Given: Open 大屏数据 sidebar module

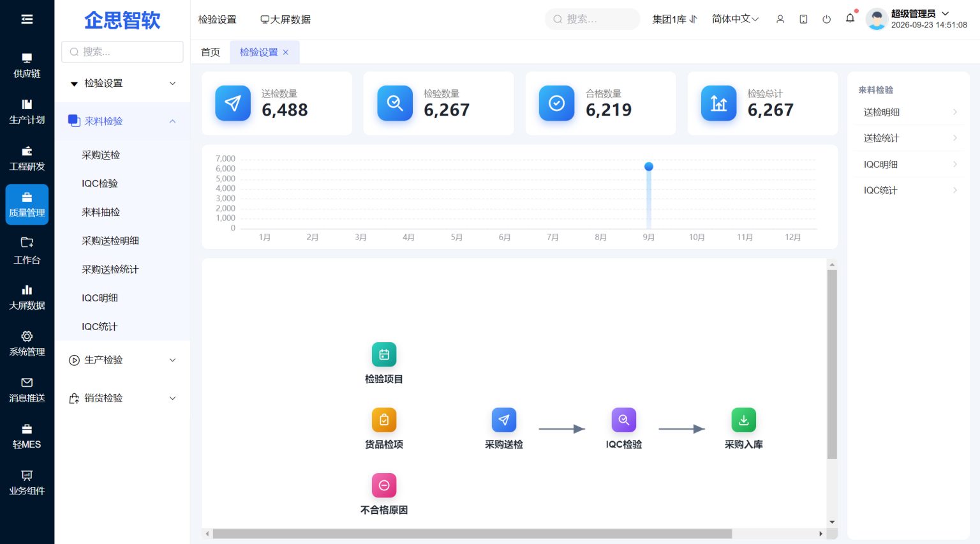Looking at the screenshot, I should coord(27,298).
